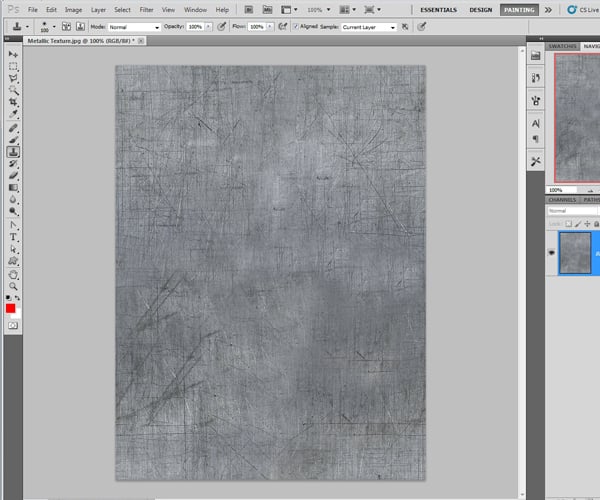600x500 pixels.
Task: Switch to the Swatches tab
Action: coord(562,46)
